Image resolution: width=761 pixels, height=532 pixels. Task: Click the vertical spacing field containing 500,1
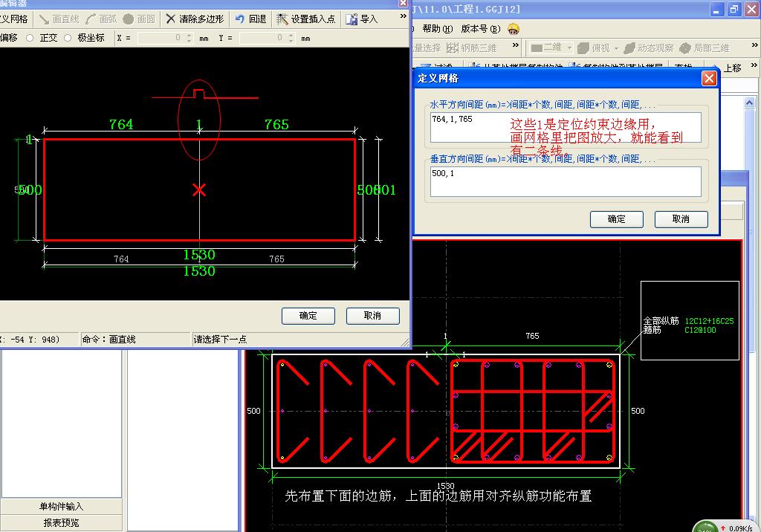[566, 181]
